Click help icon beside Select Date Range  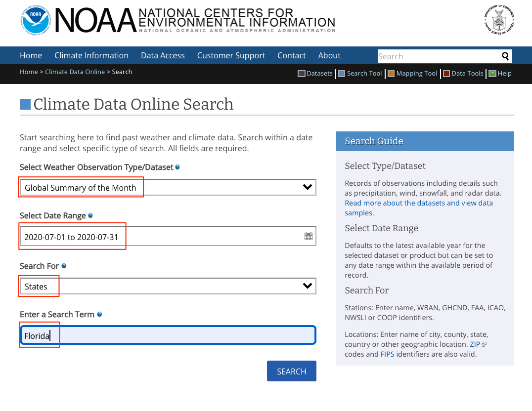point(90,216)
